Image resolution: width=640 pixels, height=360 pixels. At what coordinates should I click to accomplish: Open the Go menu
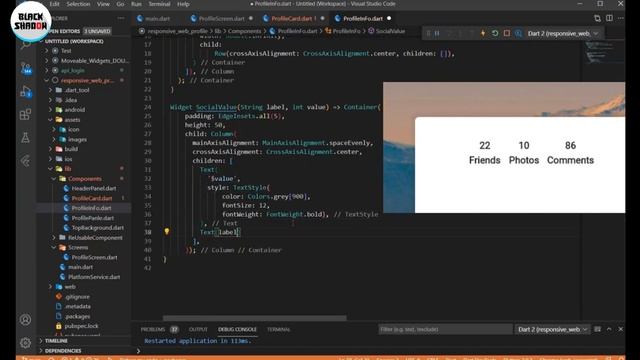click(x=120, y=4)
